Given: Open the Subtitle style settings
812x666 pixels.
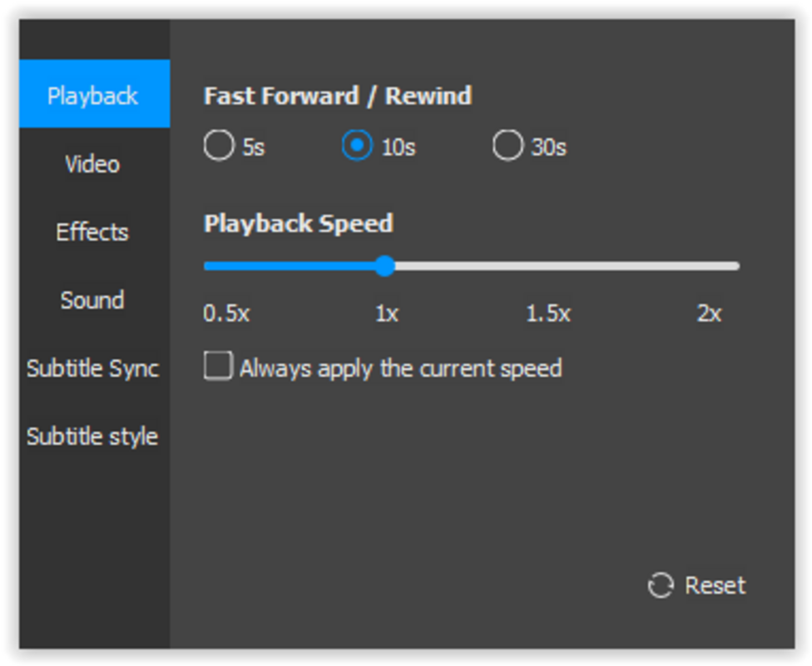Looking at the screenshot, I should click(92, 435).
